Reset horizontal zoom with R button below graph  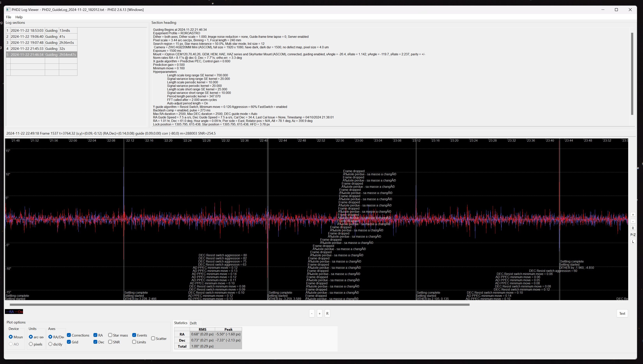pyautogui.click(x=327, y=314)
